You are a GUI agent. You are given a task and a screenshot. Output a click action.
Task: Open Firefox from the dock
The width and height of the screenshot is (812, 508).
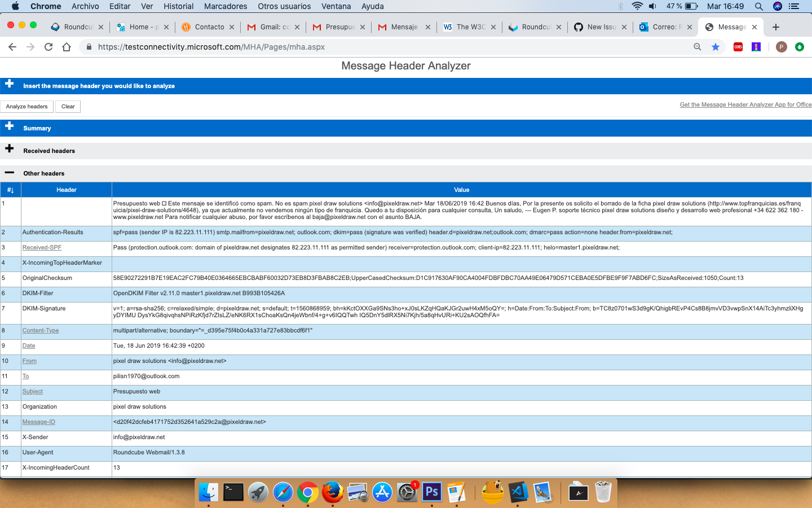(333, 492)
